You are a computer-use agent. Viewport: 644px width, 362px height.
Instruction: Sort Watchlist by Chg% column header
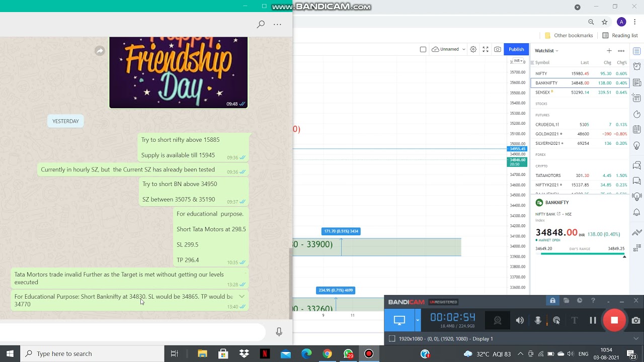[622, 63]
